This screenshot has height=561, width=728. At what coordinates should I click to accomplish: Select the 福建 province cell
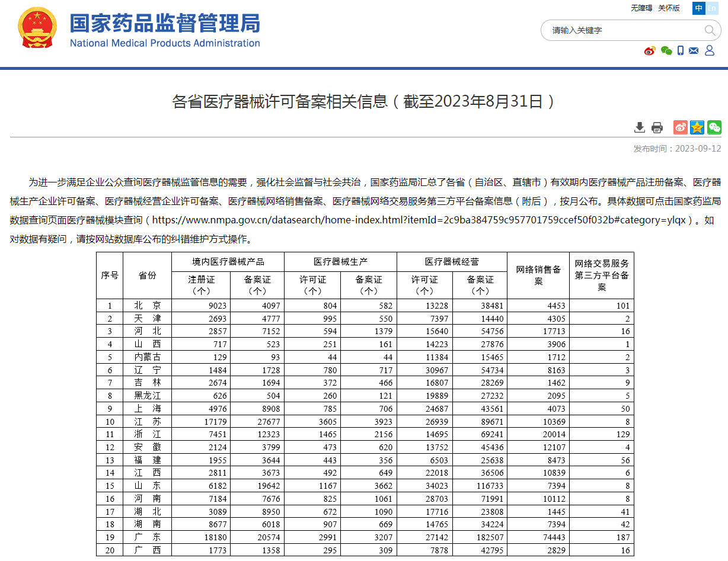[x=148, y=460]
